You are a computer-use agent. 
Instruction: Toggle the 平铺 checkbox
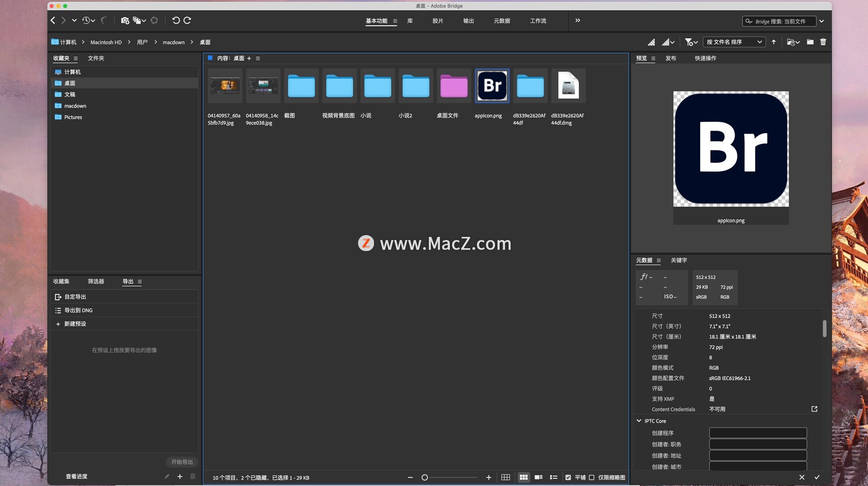pyautogui.click(x=568, y=477)
